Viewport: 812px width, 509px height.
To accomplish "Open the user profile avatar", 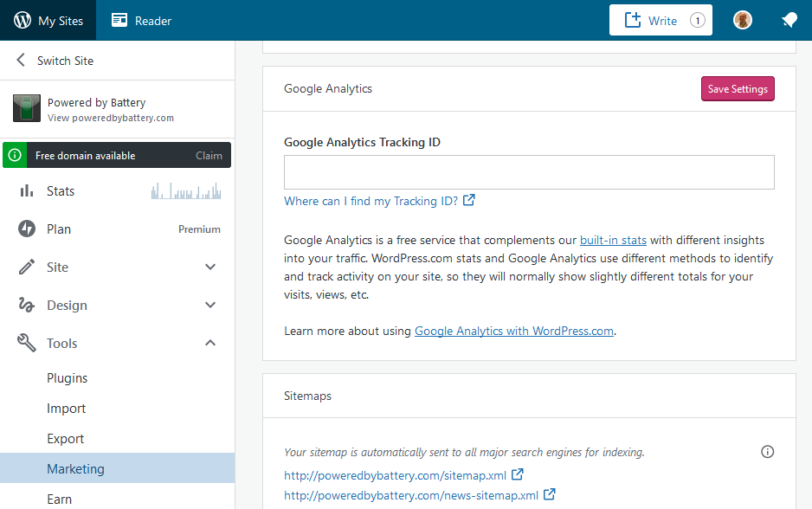I will [x=743, y=20].
